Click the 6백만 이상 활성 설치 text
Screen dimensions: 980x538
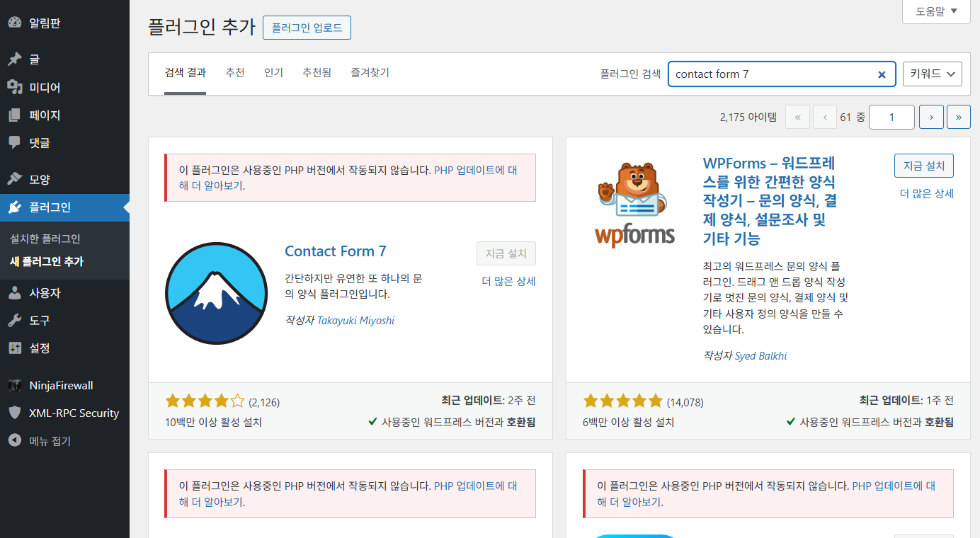629,423
